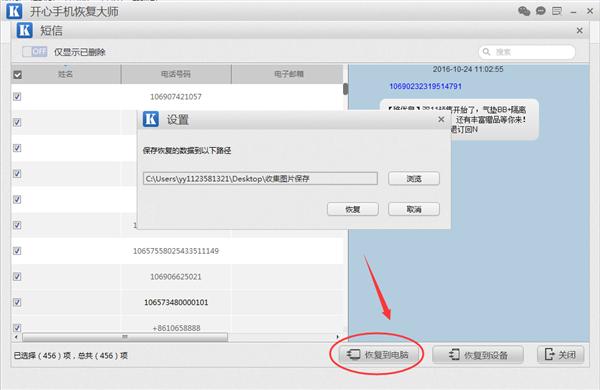The image size is (600, 390).
Task: Open the message list icon in title bar
Action: coord(557,11)
